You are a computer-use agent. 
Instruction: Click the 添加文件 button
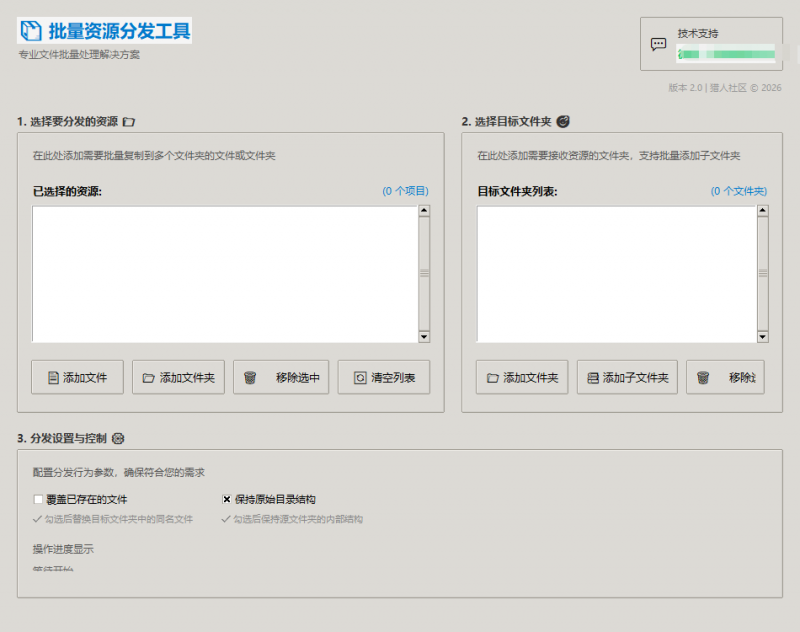[x=77, y=377]
